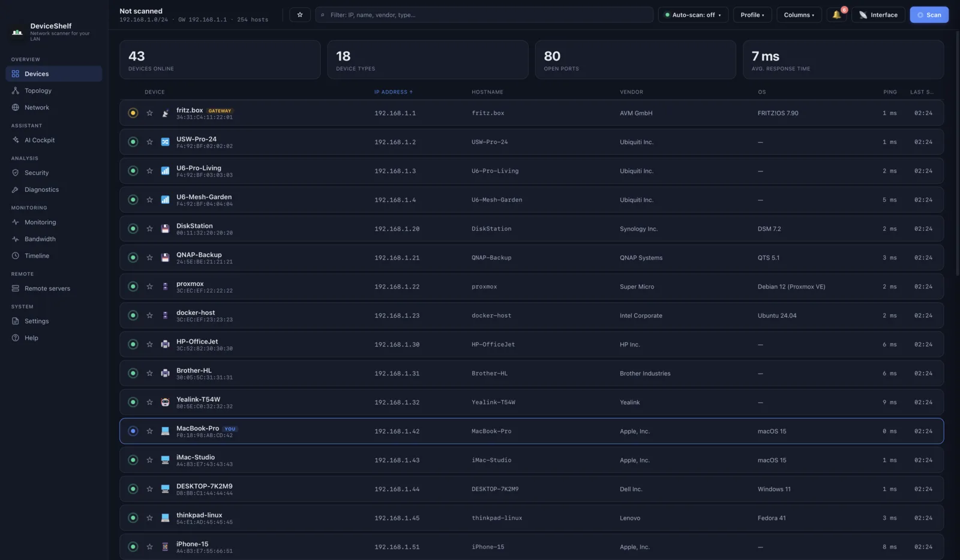
Task: Open Monitoring in the sidebar
Action: coord(54,222)
